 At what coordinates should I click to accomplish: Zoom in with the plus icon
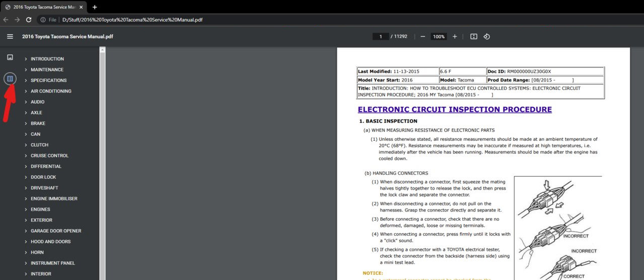click(x=455, y=37)
